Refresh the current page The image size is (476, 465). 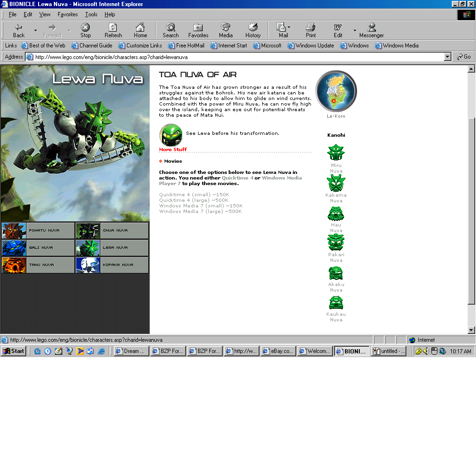[113, 30]
